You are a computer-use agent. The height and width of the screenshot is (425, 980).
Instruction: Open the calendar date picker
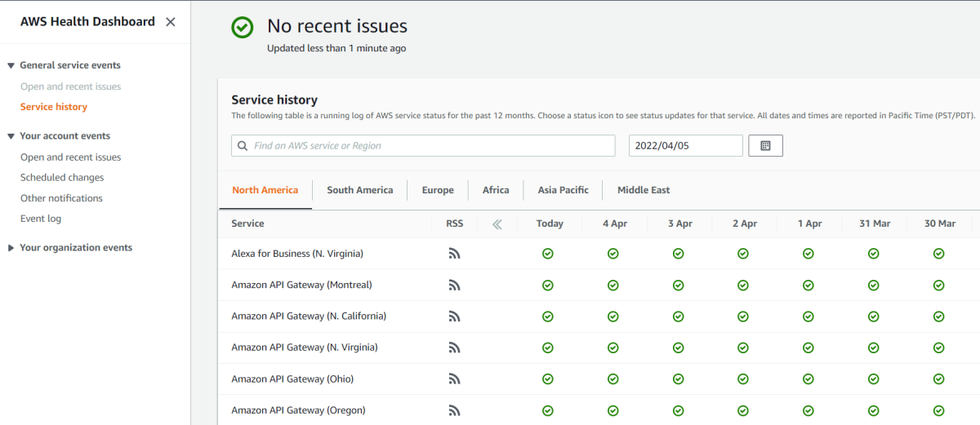click(x=765, y=146)
